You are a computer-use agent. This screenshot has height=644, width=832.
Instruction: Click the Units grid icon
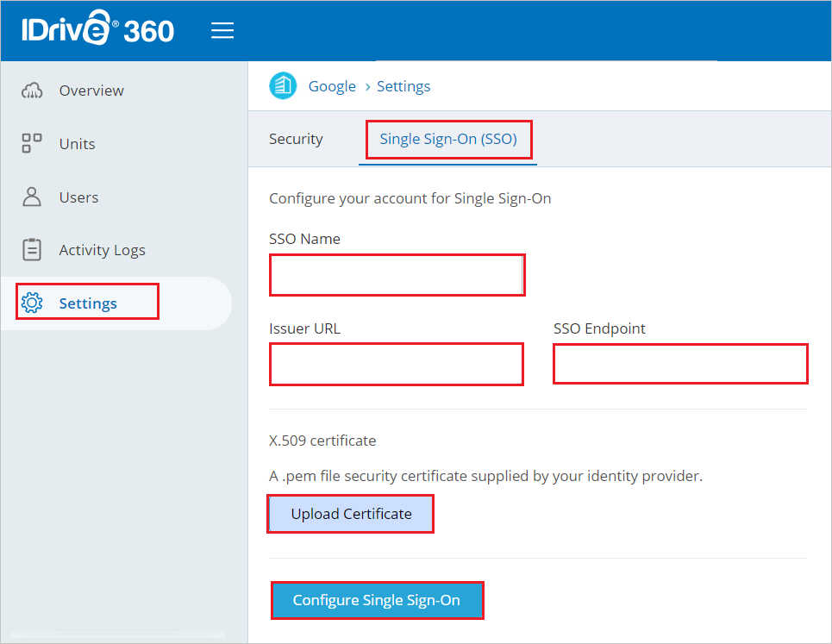tap(32, 143)
